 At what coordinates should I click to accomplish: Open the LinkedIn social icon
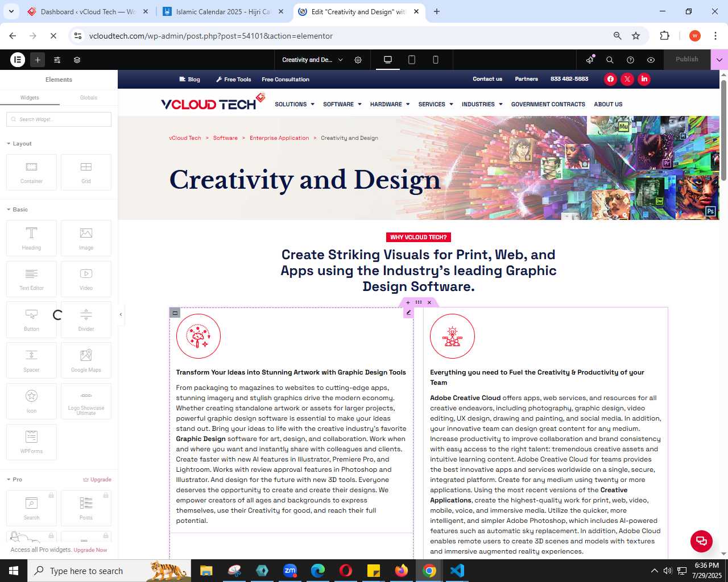pyautogui.click(x=644, y=79)
